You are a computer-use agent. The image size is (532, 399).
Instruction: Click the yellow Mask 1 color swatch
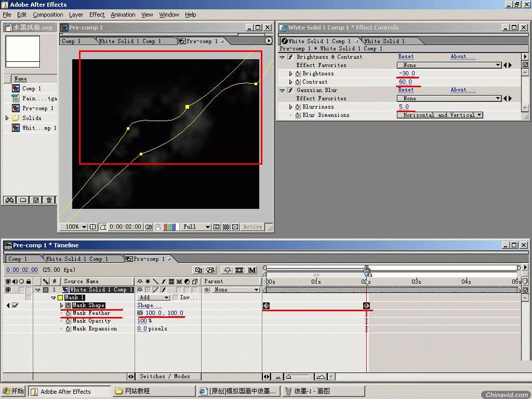coord(60,298)
